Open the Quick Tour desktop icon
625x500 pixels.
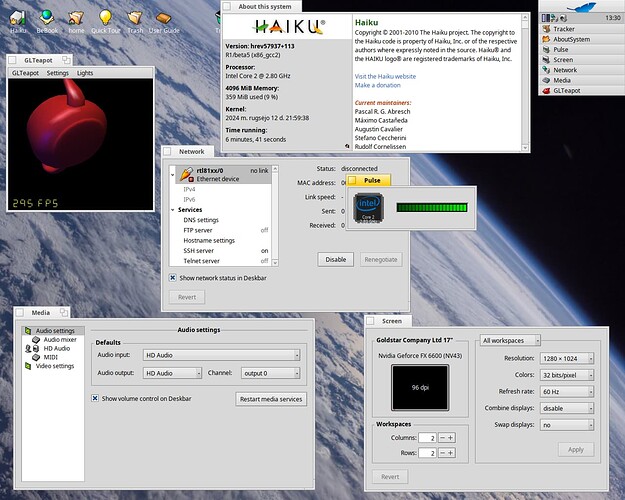pos(106,18)
